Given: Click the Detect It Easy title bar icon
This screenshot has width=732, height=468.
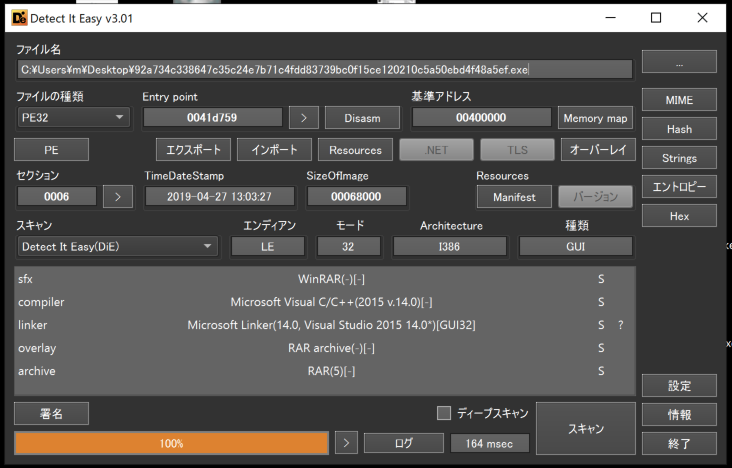Looking at the screenshot, I should (x=19, y=18).
